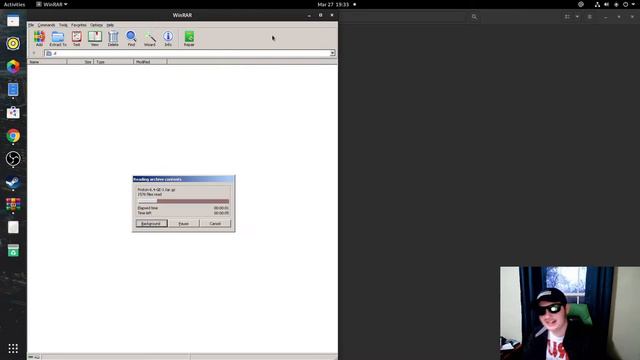
Task: Click the Find magnifier toolbar icon
Action: pos(131,38)
